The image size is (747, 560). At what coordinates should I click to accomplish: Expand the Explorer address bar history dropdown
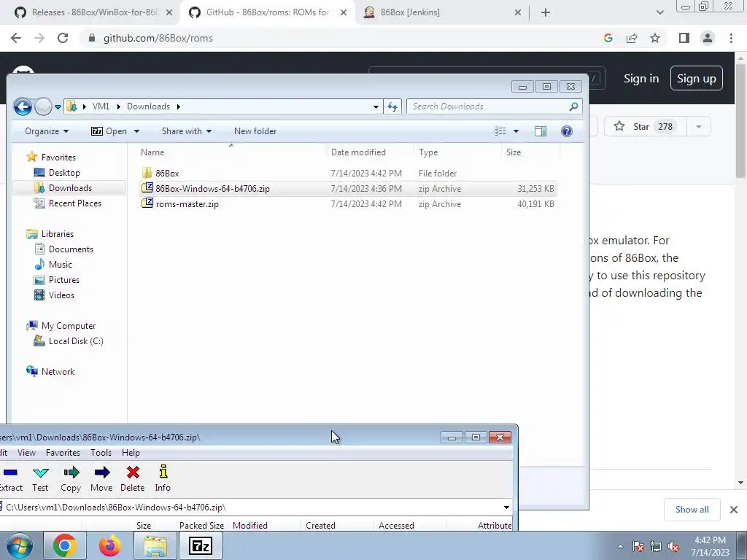click(x=376, y=106)
